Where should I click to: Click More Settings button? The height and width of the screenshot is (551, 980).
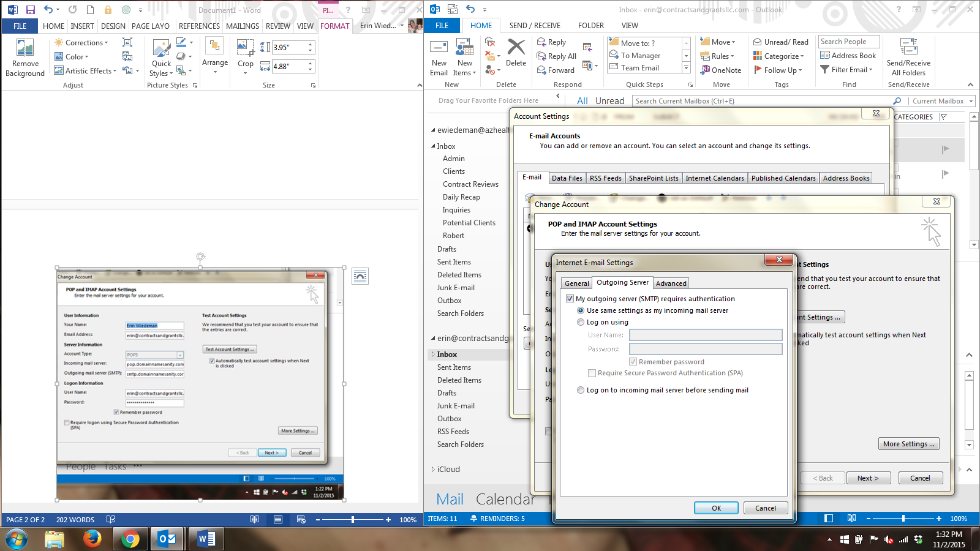coord(909,444)
